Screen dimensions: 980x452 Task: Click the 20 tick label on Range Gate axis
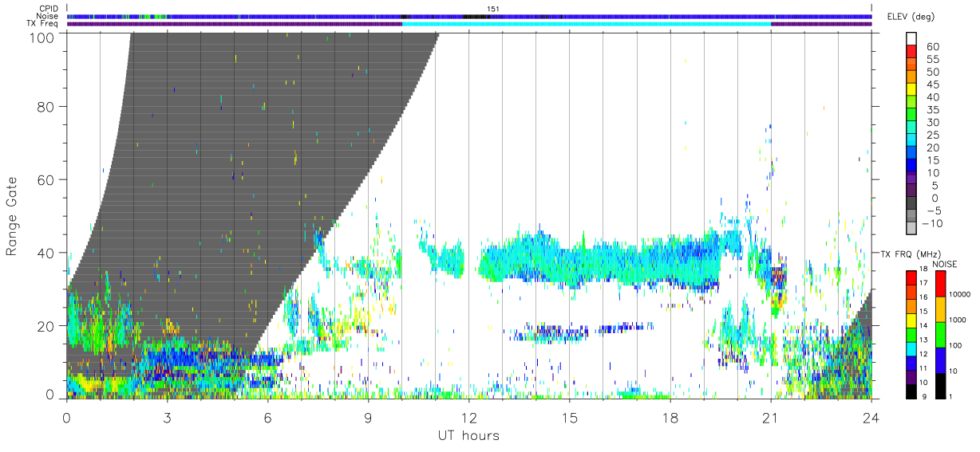[x=46, y=326]
